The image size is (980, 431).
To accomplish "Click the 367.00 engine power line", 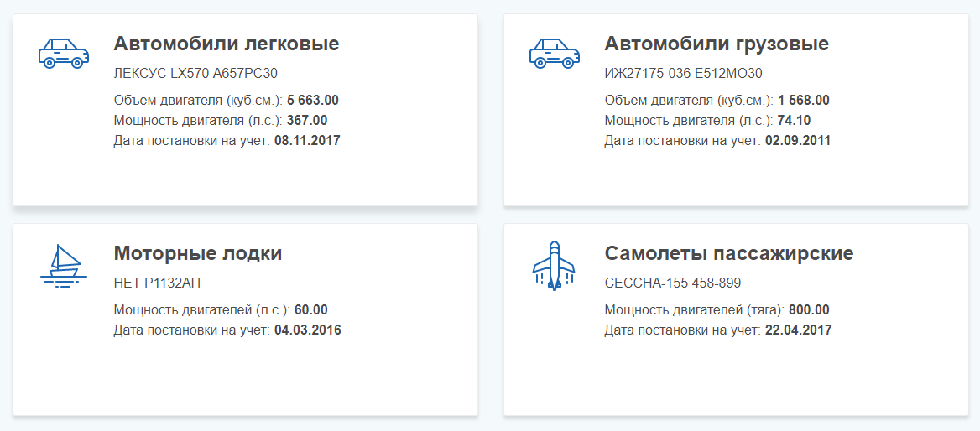I will [220, 120].
